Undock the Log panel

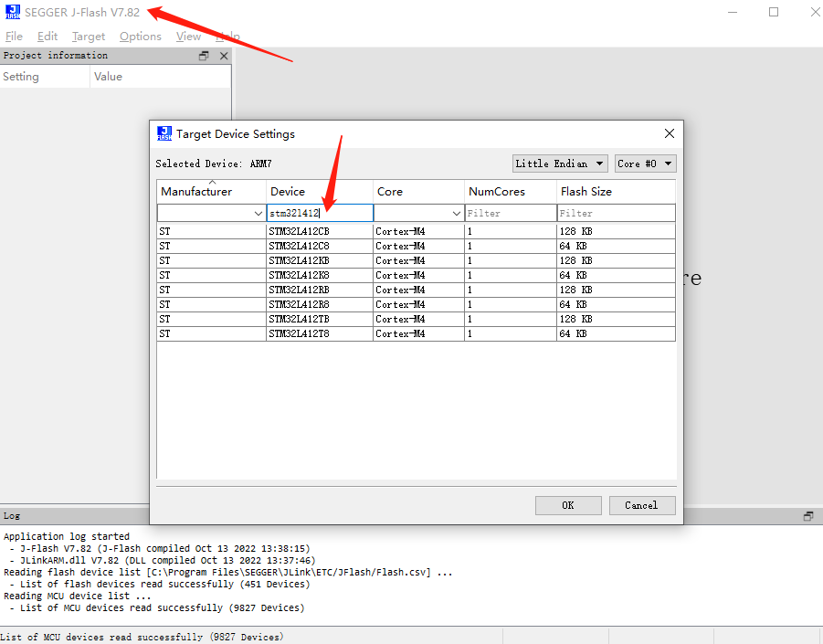click(x=808, y=516)
